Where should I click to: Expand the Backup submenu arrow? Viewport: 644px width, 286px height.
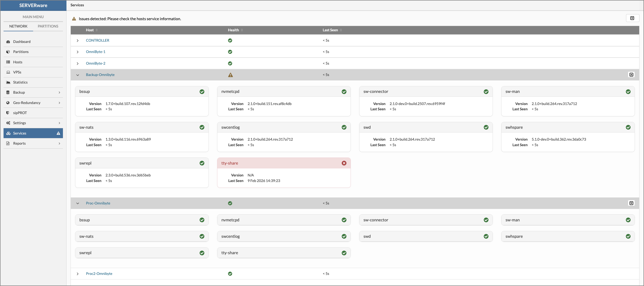point(59,93)
